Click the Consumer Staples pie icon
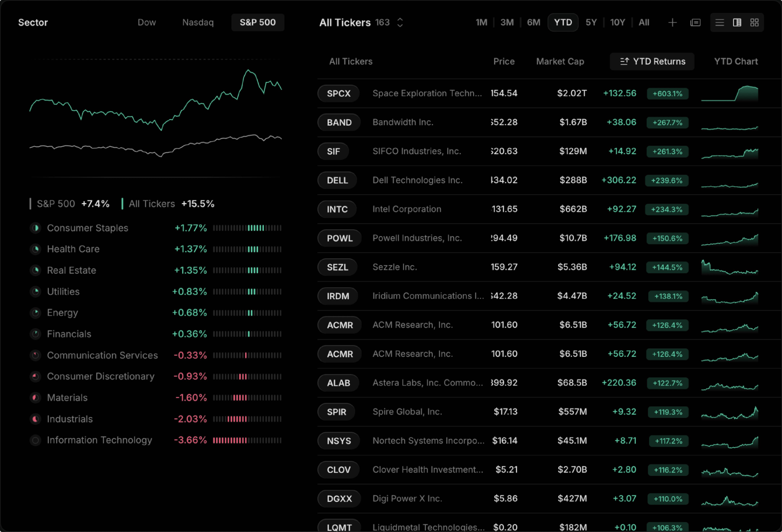Viewport: 782px width, 532px height. tap(35, 228)
